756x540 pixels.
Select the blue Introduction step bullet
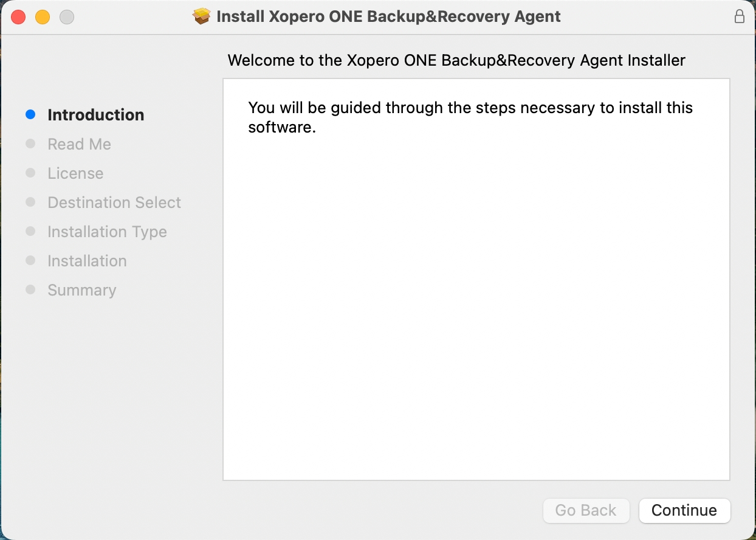(30, 114)
